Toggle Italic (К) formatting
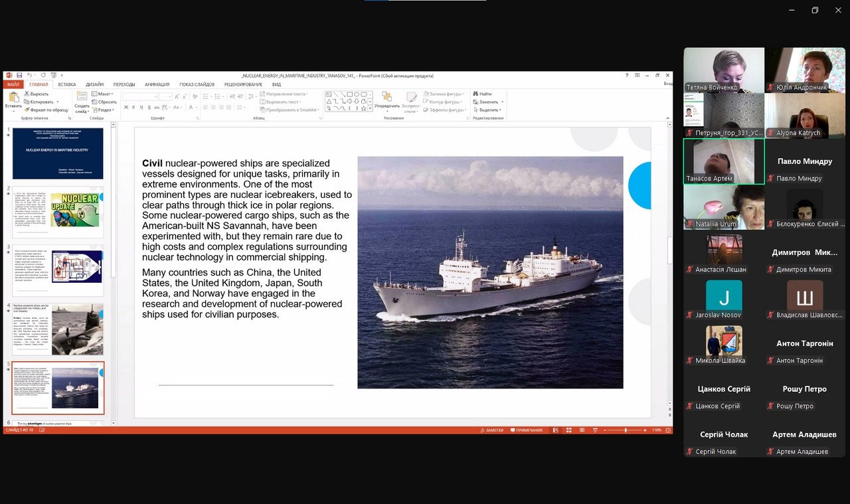This screenshot has height=504, width=850. coord(133,107)
